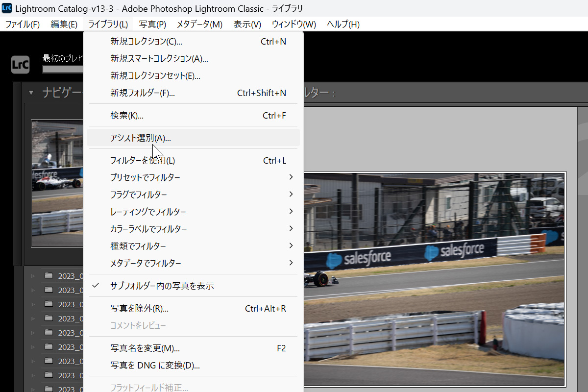Click 検索(K)... to start a search
This screenshot has width=588, height=392.
tap(127, 116)
